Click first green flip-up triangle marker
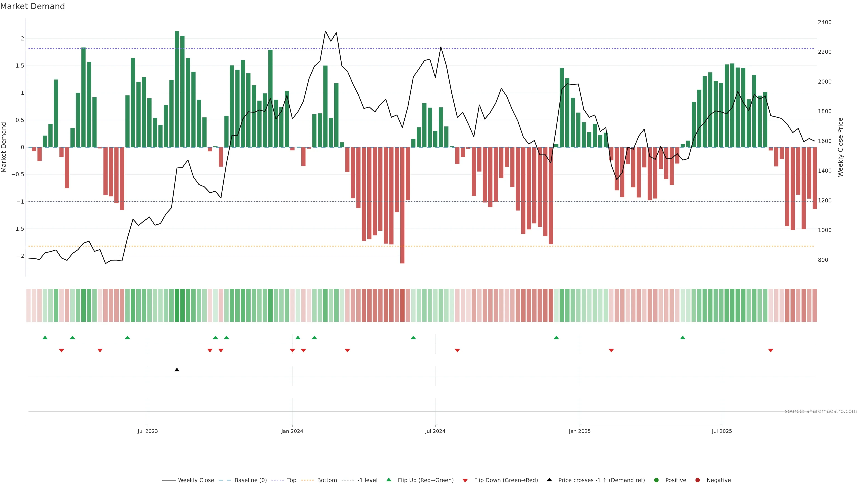Viewport: 868px width, 488px height. [x=45, y=338]
